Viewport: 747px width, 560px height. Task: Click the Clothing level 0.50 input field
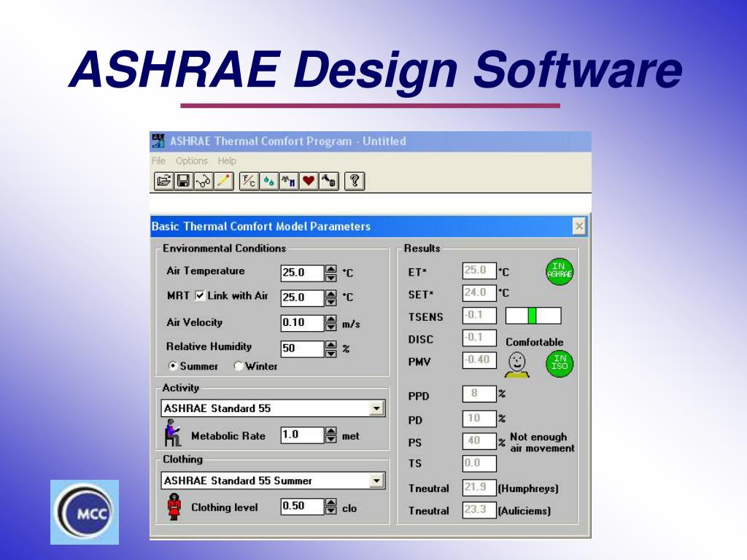coord(302,506)
